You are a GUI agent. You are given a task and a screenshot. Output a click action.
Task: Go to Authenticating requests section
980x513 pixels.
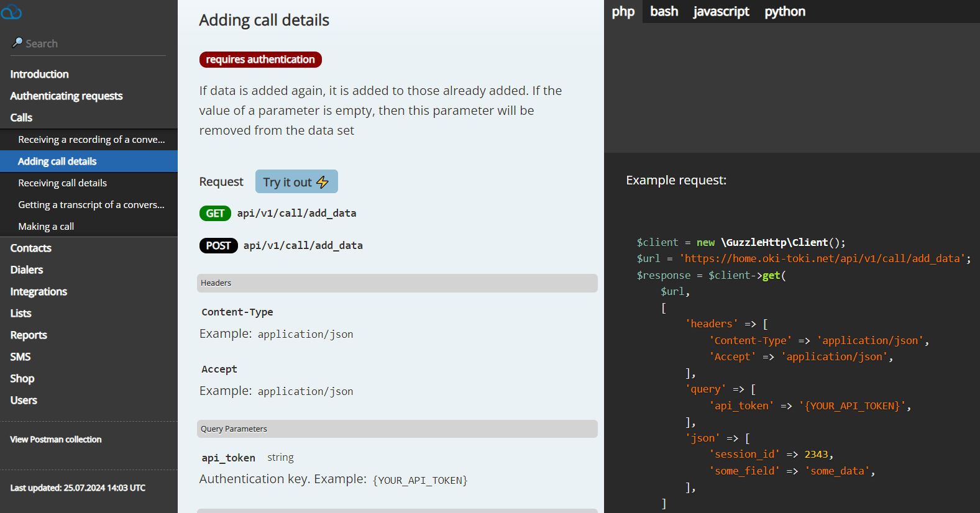click(66, 96)
